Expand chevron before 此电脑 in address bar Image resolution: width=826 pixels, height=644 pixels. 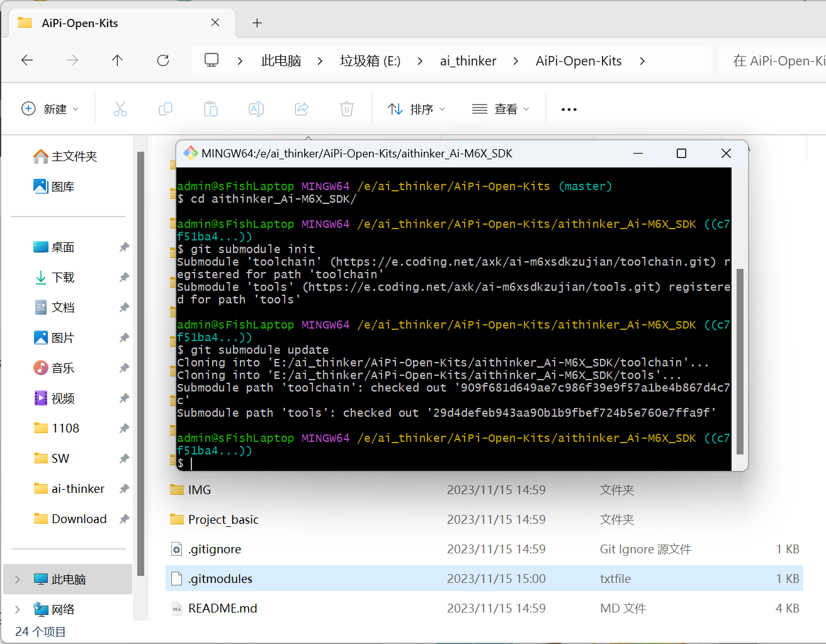240,61
